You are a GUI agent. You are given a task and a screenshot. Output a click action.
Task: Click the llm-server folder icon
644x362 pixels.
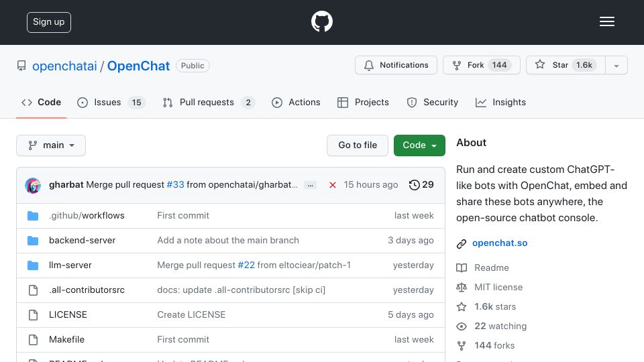point(33,265)
